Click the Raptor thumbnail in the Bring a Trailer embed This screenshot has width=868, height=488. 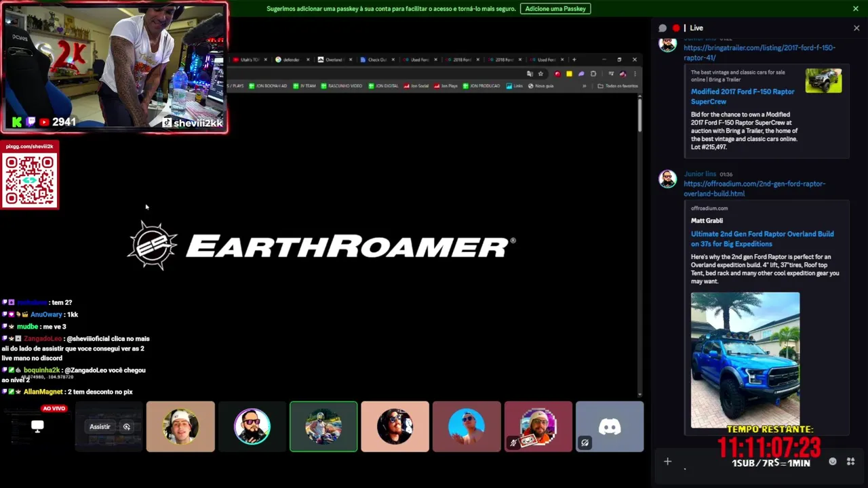pyautogui.click(x=823, y=81)
